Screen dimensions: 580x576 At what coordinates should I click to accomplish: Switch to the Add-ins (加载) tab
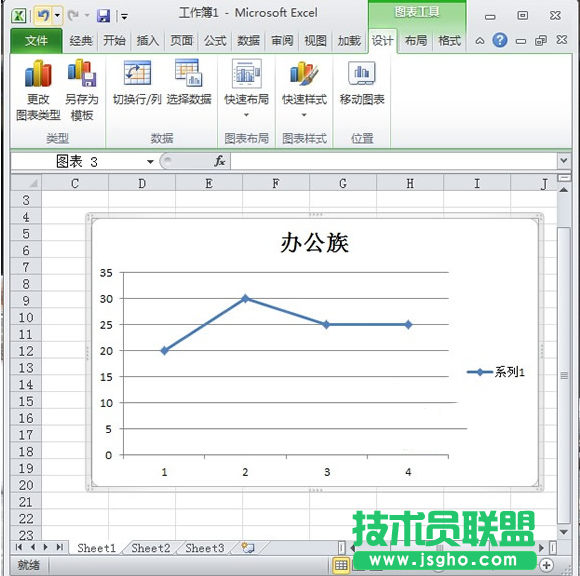[x=349, y=41]
